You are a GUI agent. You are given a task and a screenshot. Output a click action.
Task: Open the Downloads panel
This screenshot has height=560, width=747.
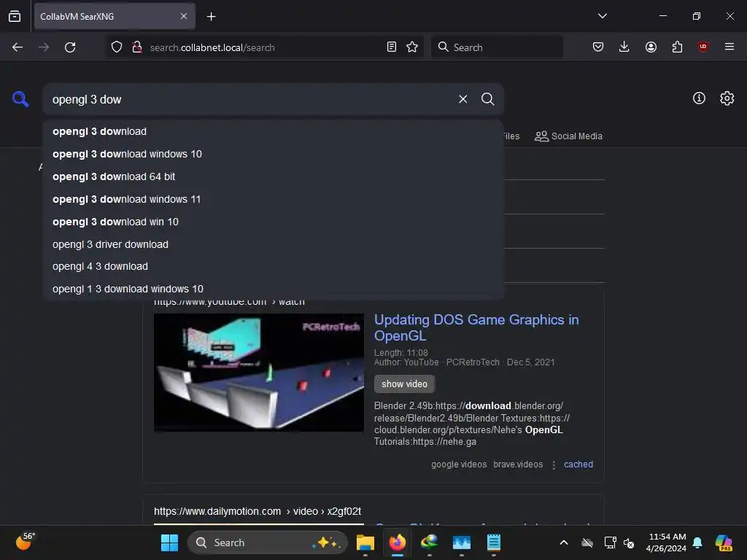tap(624, 47)
